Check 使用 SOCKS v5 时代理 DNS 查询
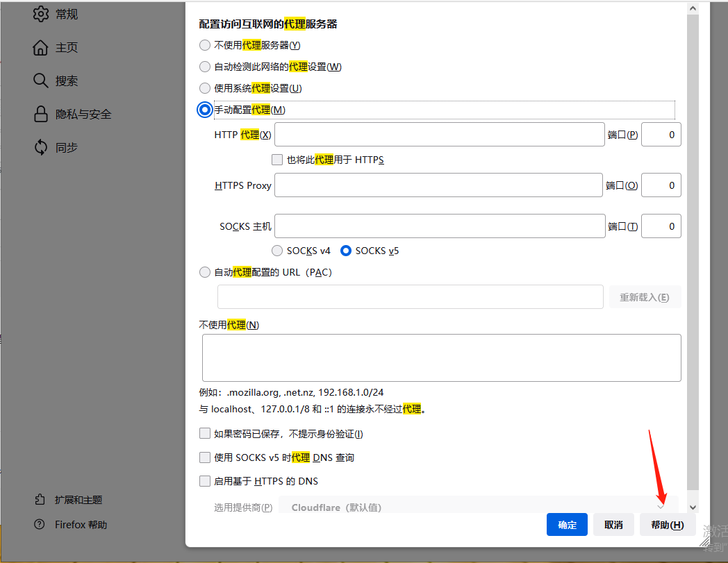The width and height of the screenshot is (728, 563). 205,457
